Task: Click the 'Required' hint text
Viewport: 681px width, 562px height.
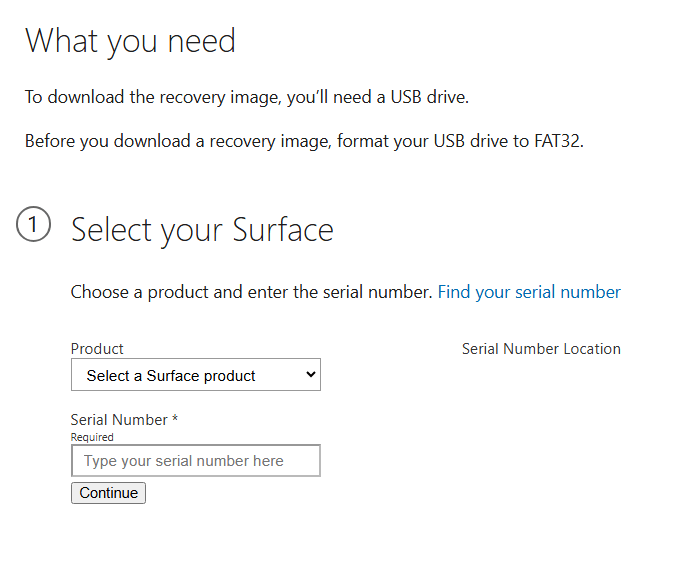Action: (92, 437)
